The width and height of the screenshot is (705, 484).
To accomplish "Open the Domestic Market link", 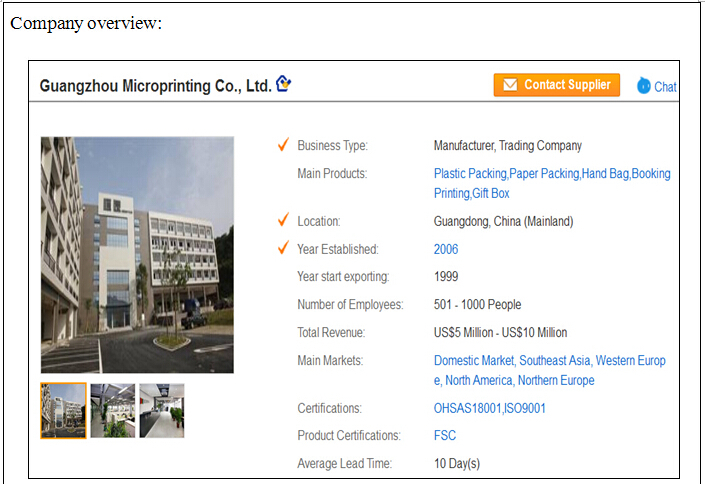I will point(474,360).
